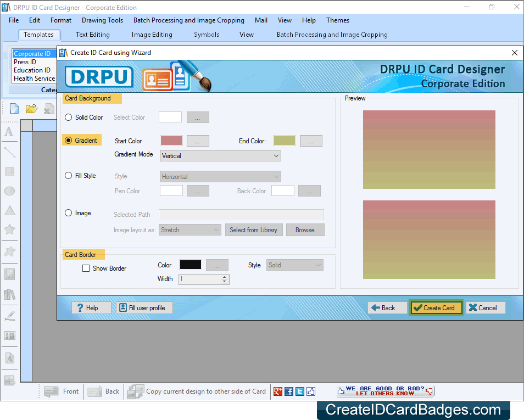This screenshot has width=524, height=420.
Task: Click the wizard Back button
Action: [387, 308]
